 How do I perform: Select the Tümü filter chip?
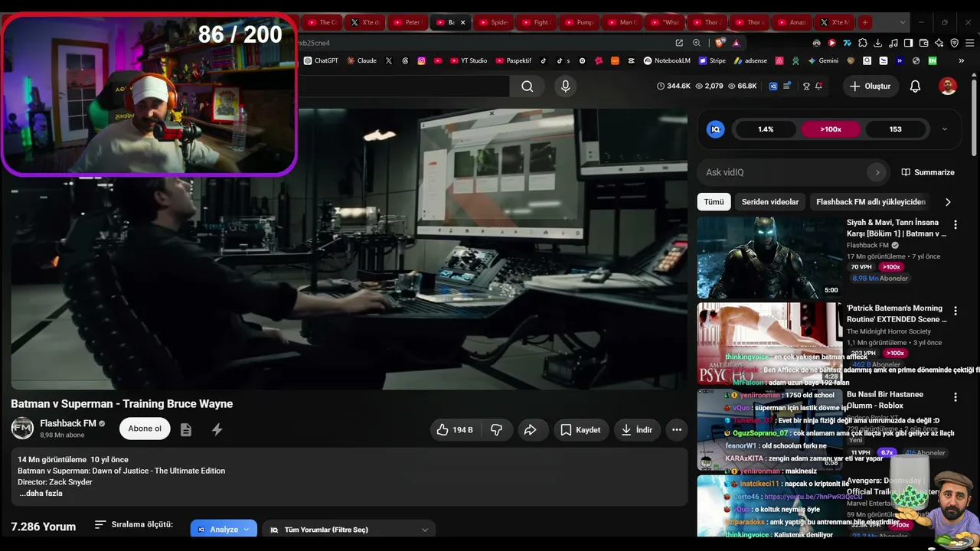point(714,202)
